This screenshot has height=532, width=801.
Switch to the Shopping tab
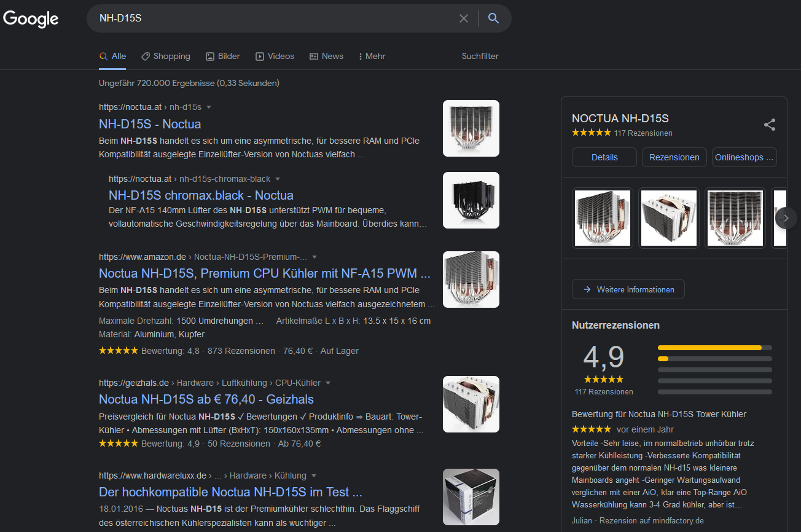(166, 56)
